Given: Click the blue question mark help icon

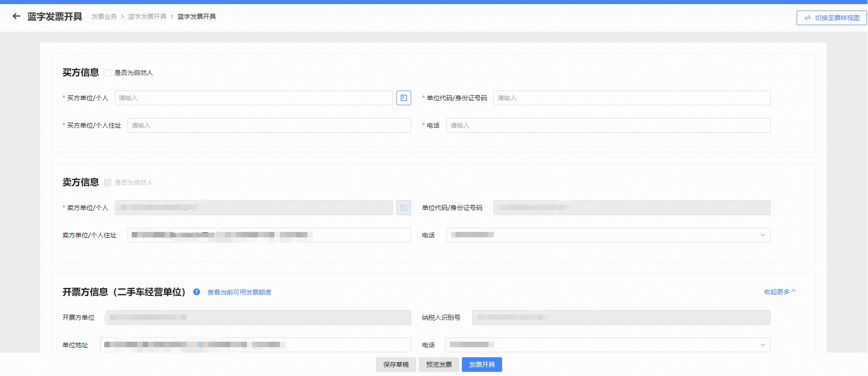Looking at the screenshot, I should click(x=197, y=292).
